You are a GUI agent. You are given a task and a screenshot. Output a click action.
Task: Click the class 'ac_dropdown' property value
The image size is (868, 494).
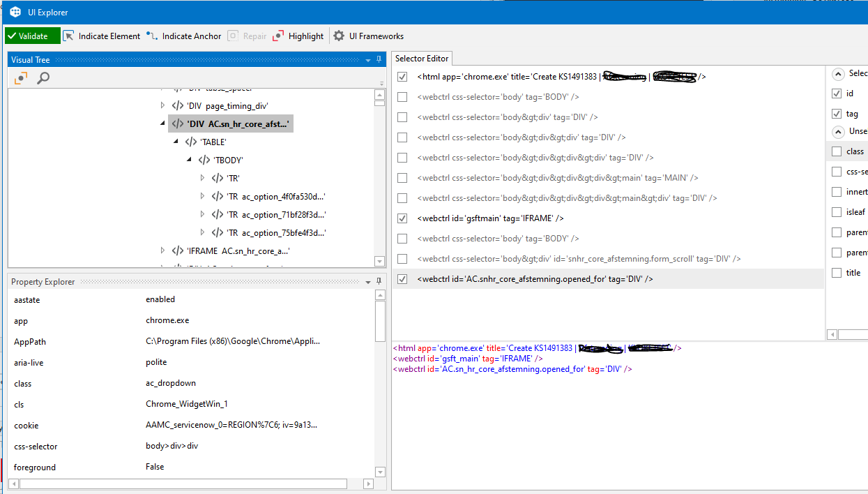tap(171, 383)
